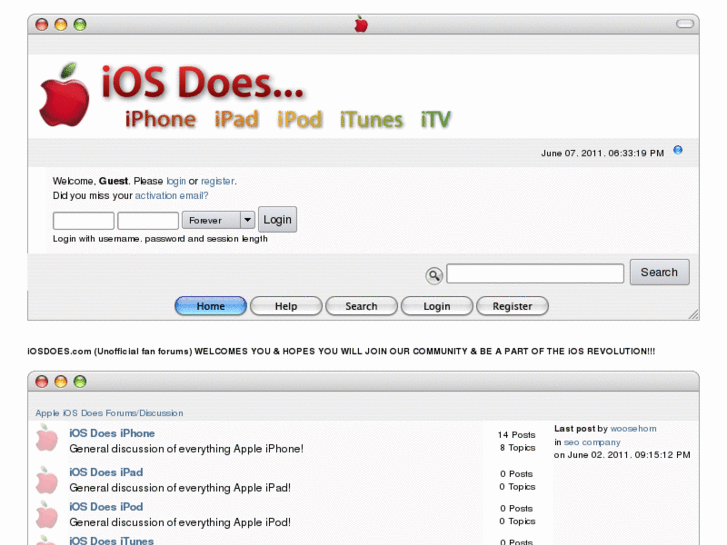Open the seo company topic link
The width and height of the screenshot is (727, 545).
tap(592, 442)
